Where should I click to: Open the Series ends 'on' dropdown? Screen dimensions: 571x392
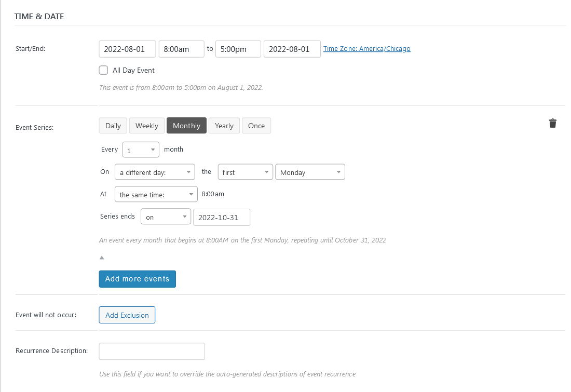(x=166, y=217)
